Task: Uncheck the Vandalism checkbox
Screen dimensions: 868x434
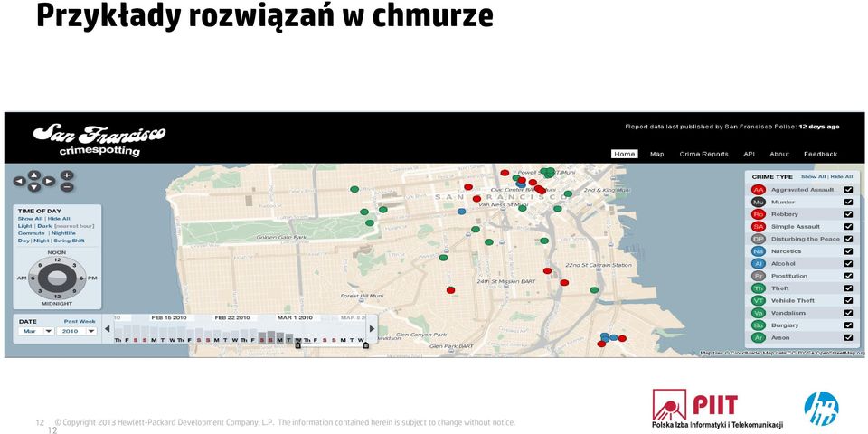Action: [x=848, y=313]
